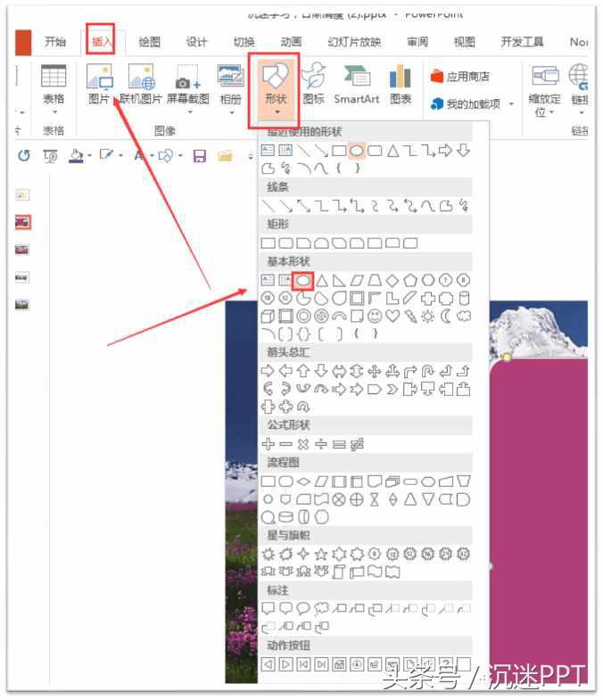603x700 pixels.
Task: Select the oval in recently used shapes
Action: 357,151
